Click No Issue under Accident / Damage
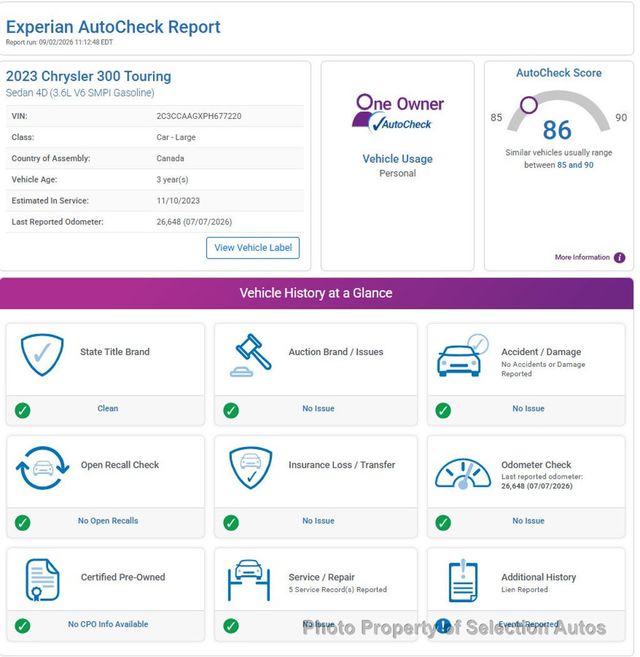The height and width of the screenshot is (657, 640). pos(528,408)
